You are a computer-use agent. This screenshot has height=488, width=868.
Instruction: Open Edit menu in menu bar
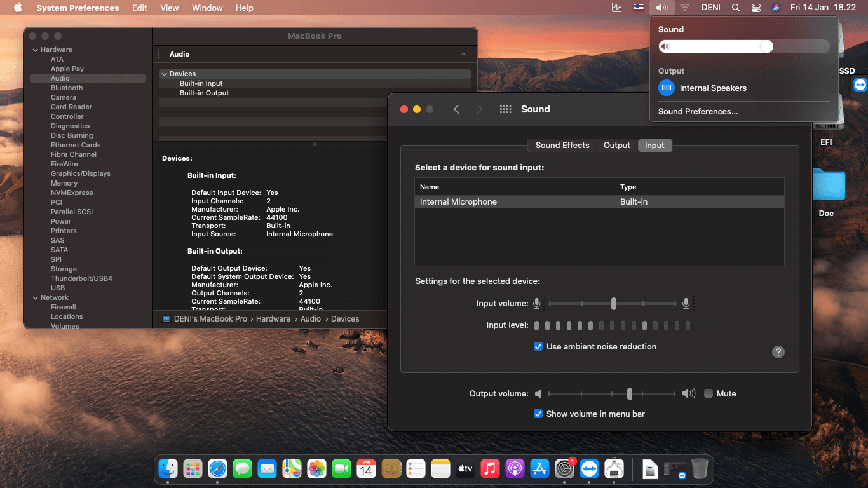tap(140, 8)
